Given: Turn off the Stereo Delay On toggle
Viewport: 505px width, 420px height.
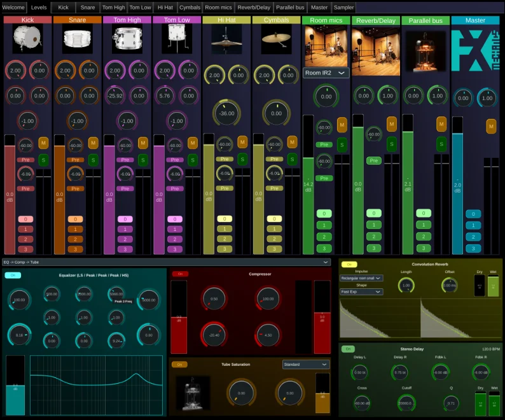Looking at the screenshot, I should 347,349.
